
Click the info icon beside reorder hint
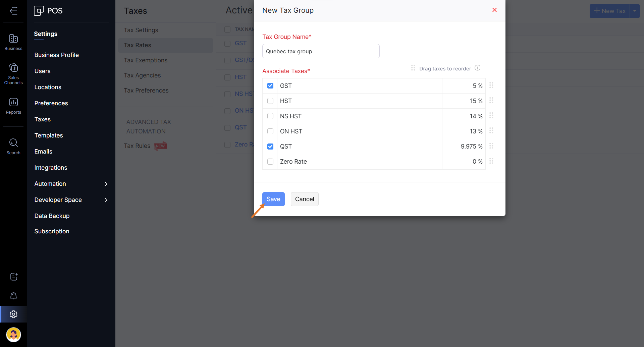pos(478,68)
